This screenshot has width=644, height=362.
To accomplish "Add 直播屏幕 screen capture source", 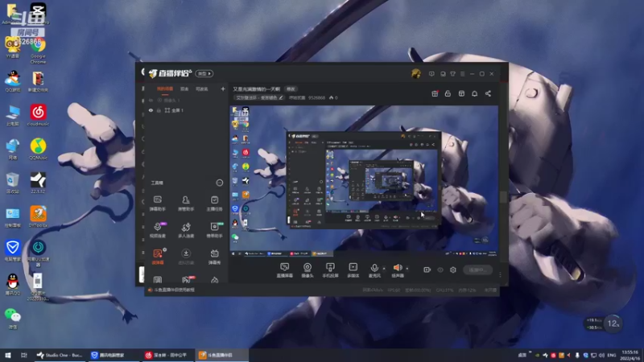I will (x=285, y=270).
